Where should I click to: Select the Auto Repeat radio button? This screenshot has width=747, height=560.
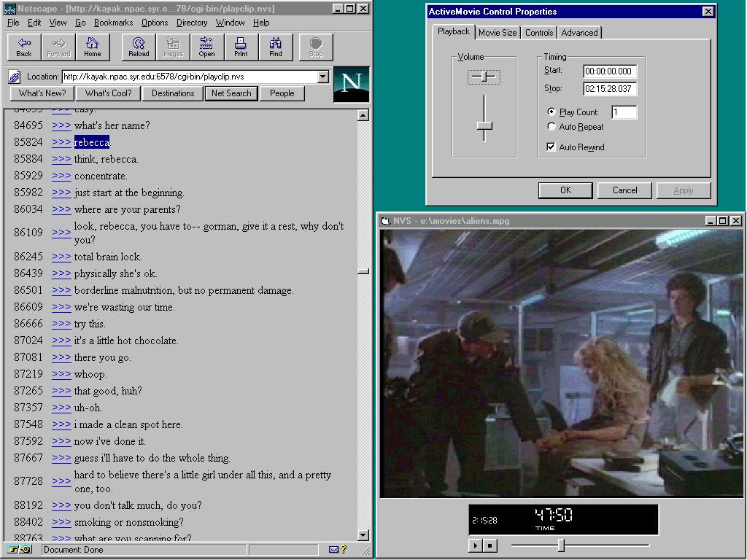551,127
